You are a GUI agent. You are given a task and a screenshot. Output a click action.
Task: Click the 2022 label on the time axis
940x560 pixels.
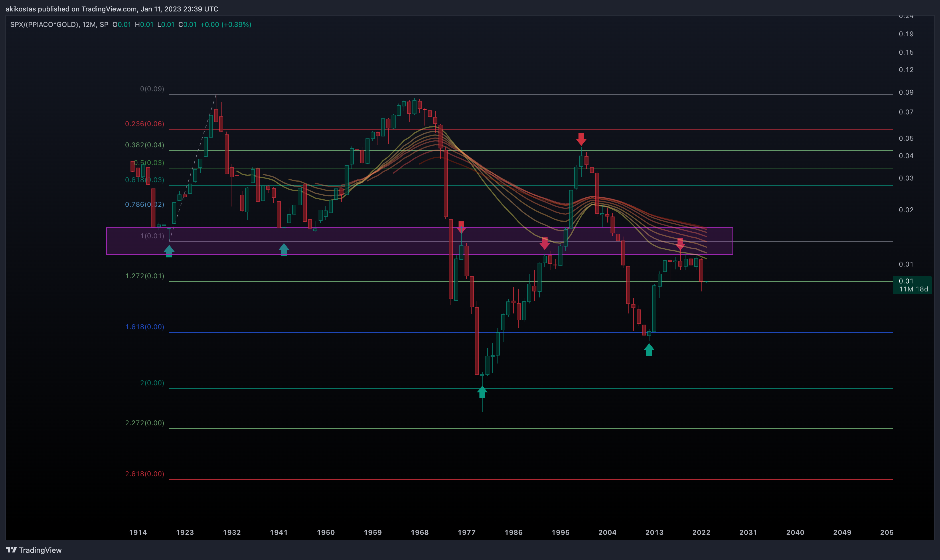[x=701, y=533]
